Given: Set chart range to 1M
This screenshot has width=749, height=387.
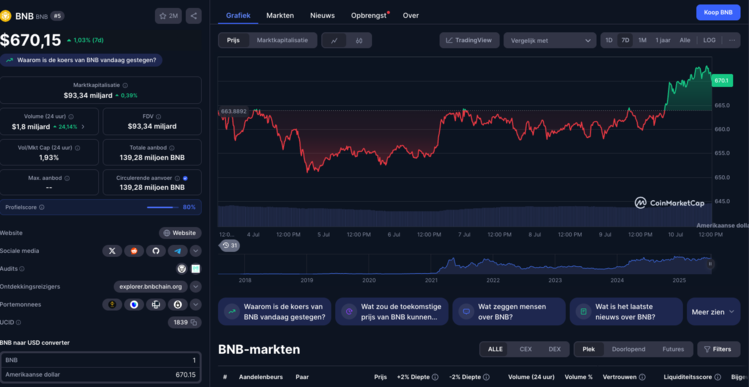Looking at the screenshot, I should click(642, 40).
